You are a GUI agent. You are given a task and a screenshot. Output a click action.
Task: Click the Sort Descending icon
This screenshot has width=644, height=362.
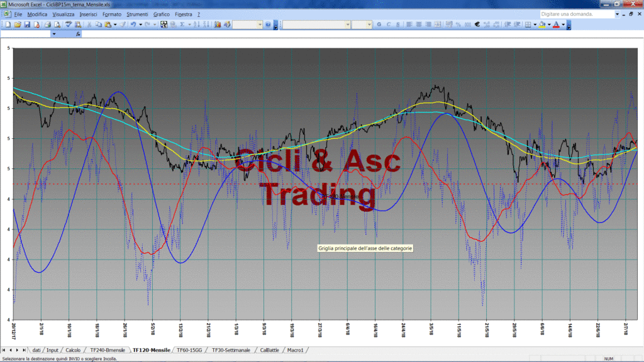point(206,25)
